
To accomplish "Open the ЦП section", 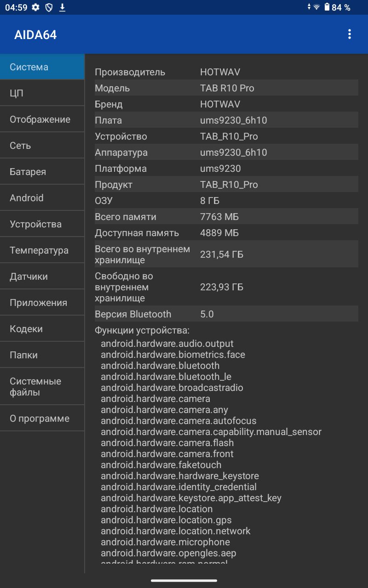I will (x=42, y=93).
